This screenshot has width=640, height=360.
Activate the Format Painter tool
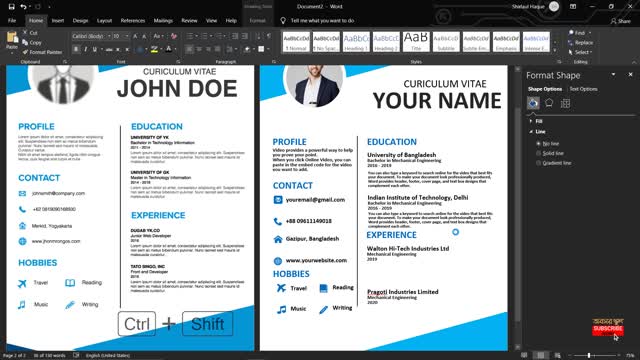pos(42,52)
